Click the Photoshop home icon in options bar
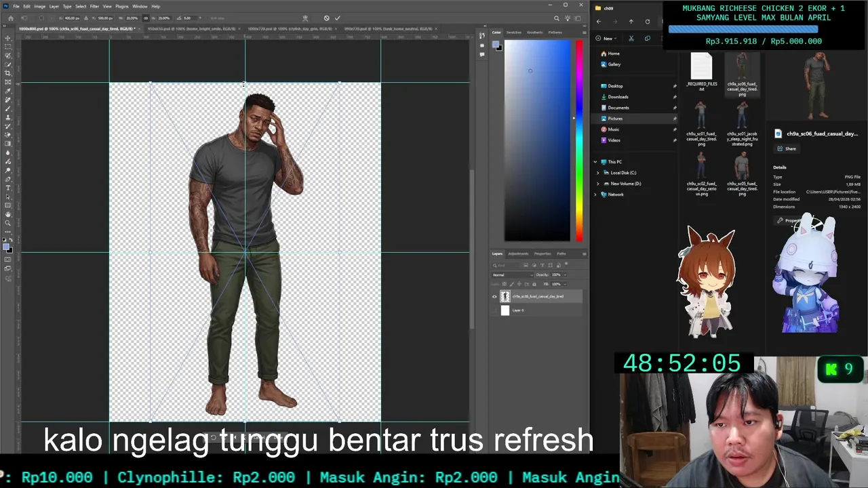 (11, 18)
